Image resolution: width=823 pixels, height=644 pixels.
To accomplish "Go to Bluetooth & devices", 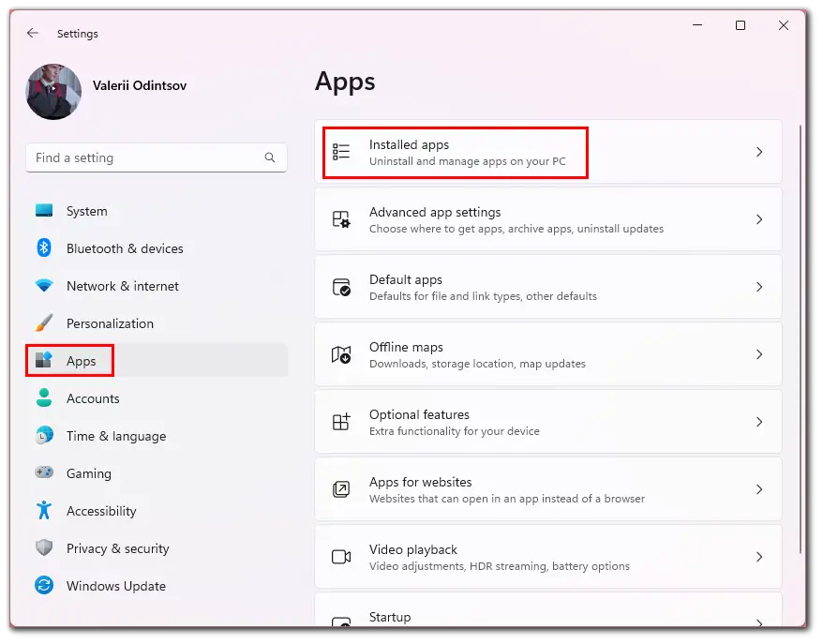I will tap(157, 248).
